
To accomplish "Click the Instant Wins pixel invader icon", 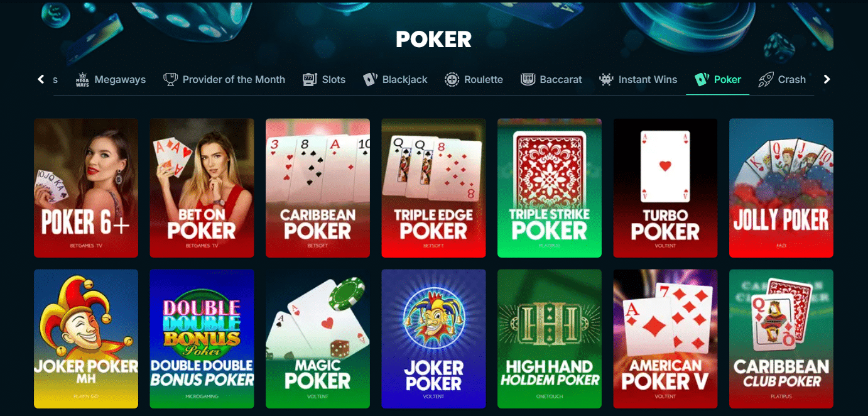I will 606,80.
